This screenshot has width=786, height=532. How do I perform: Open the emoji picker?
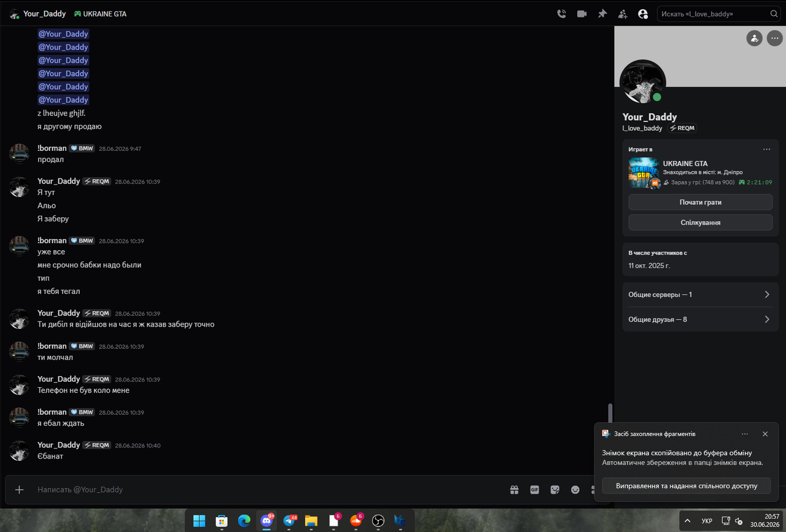pos(575,490)
